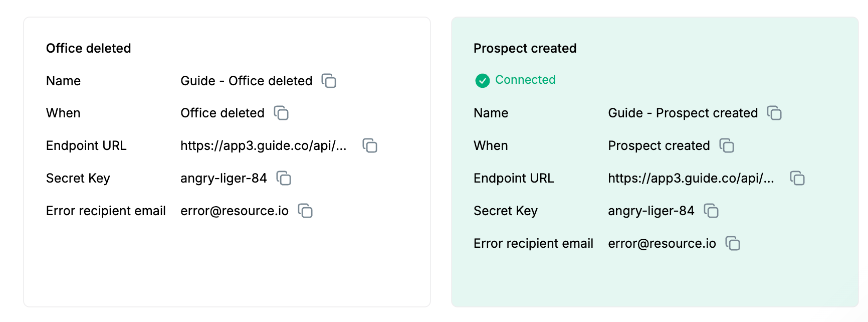
Task: Click error@resource.io in Prospect created card
Action: click(x=662, y=243)
